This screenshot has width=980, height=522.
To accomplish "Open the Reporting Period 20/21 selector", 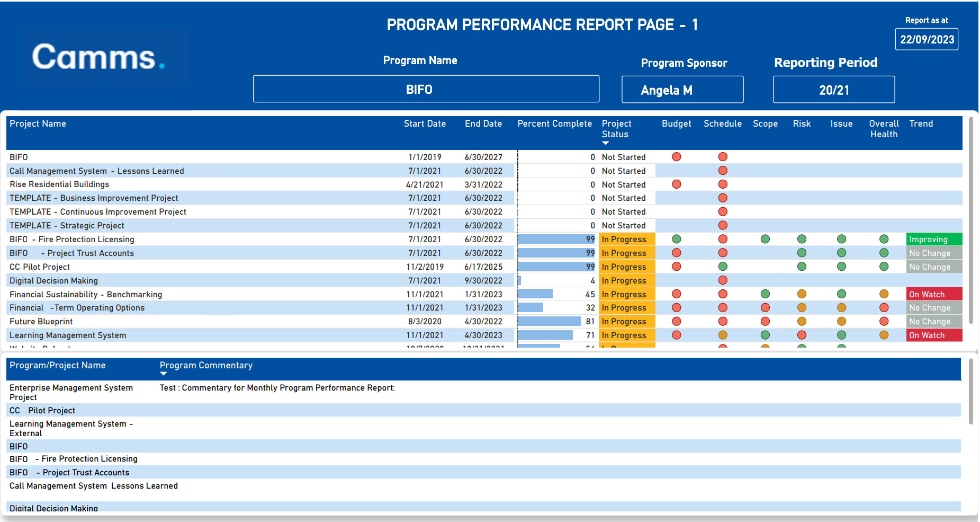I will (833, 89).
